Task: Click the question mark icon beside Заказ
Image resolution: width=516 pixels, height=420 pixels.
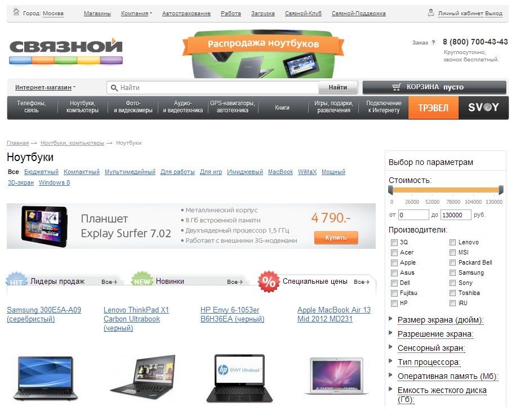Action: pyautogui.click(x=433, y=42)
